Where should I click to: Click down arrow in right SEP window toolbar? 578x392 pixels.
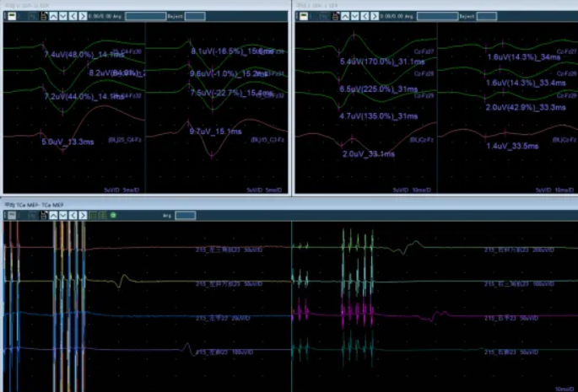pos(355,16)
